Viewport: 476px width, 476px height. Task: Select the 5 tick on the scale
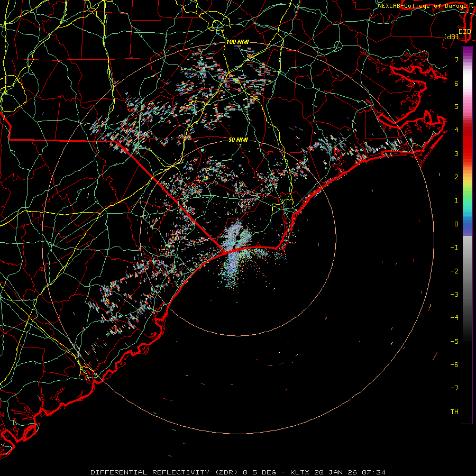click(456, 106)
